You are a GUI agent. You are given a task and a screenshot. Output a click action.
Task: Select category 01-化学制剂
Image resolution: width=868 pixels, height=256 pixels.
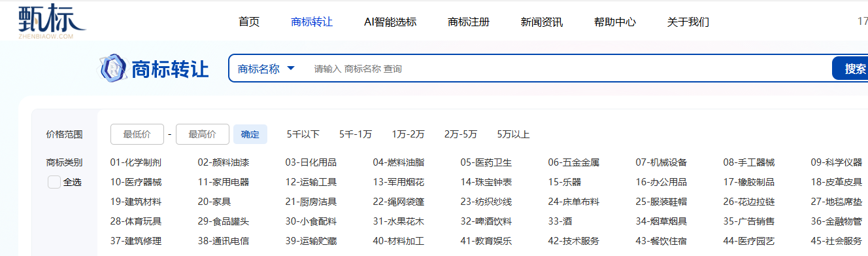pyautogui.click(x=136, y=162)
